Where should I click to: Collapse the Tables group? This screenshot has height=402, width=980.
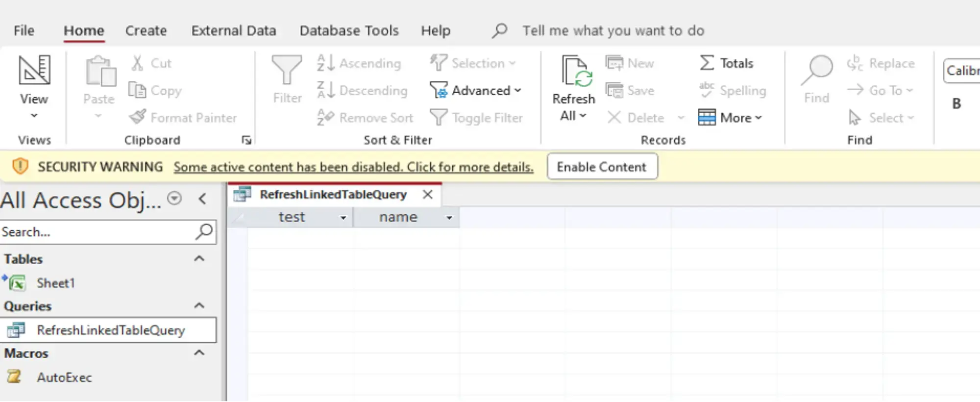[x=199, y=258]
